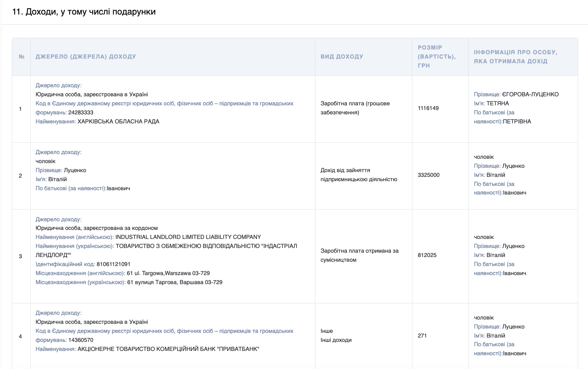The width and height of the screenshot is (588, 369).
Task: Click the amount 812025
Action: tap(427, 255)
